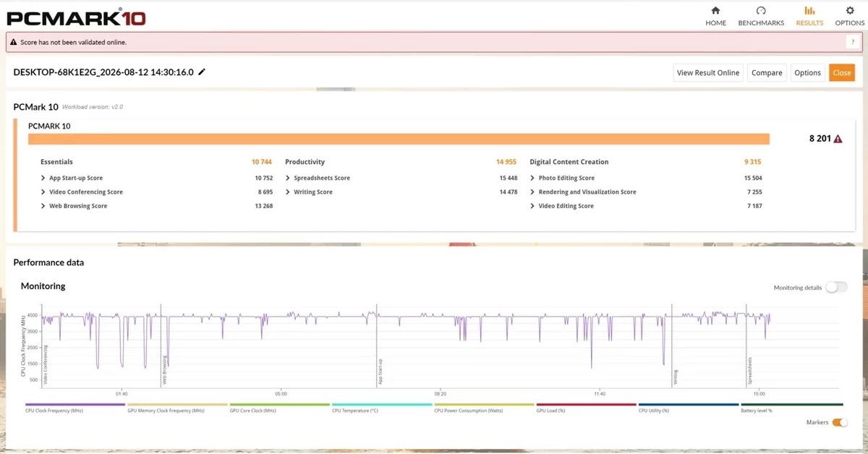This screenshot has height=454, width=868.
Task: Click the App Start-up marker on the chart
Action: coord(380,370)
